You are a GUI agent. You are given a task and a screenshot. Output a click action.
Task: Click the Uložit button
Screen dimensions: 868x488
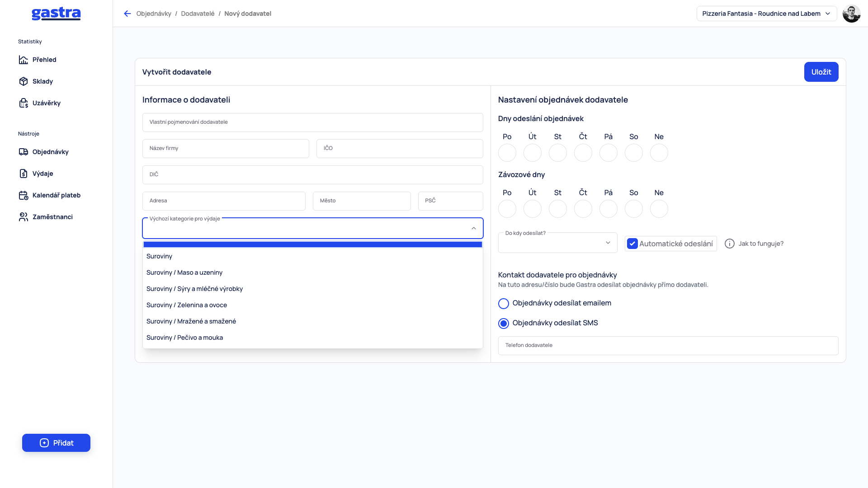click(821, 72)
